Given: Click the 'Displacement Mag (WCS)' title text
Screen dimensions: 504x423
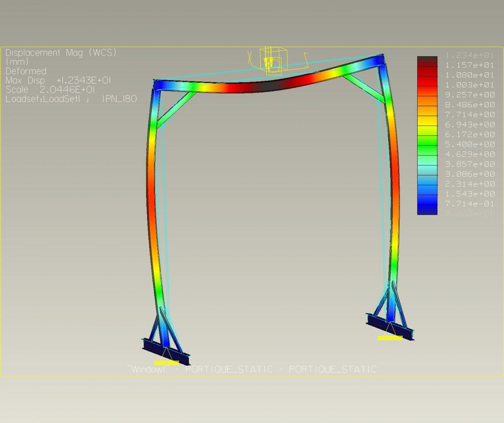Looking at the screenshot, I should [61, 53].
